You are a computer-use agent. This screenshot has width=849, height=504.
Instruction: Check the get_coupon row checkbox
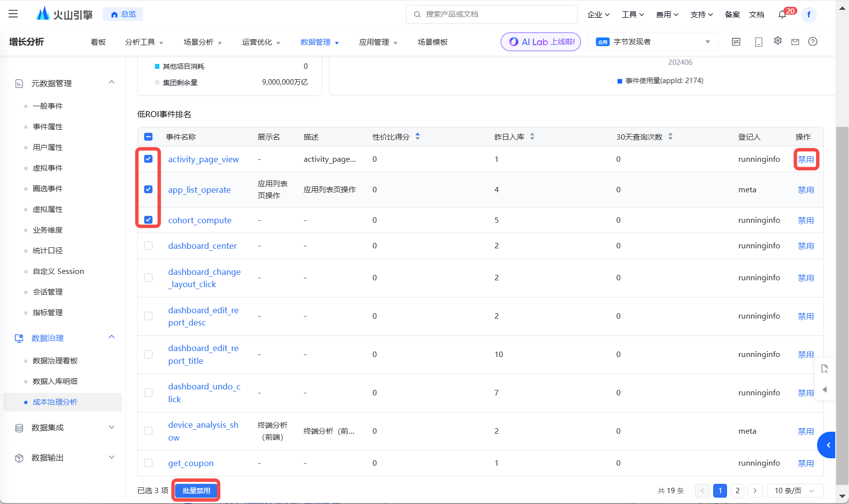coord(149,463)
